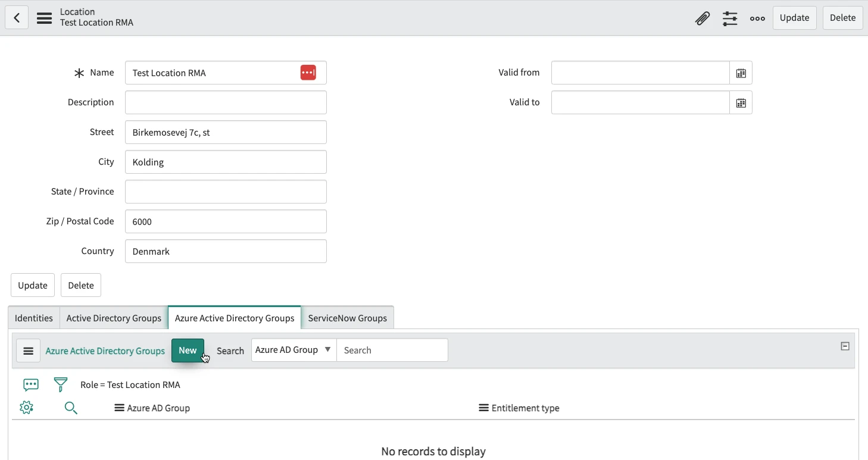Switch to the ServiceNow Groups tab
Screen dimensions: 868x460
click(x=348, y=318)
